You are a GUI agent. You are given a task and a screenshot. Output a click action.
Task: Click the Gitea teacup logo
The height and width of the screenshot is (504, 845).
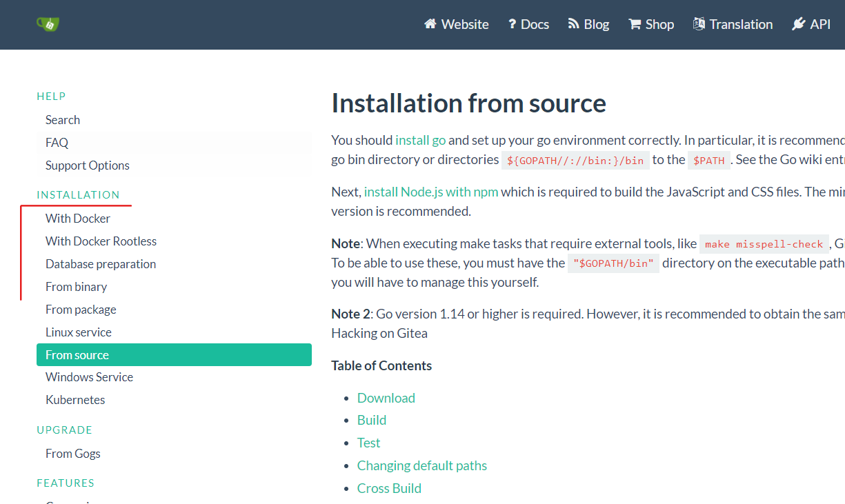pos(48,24)
